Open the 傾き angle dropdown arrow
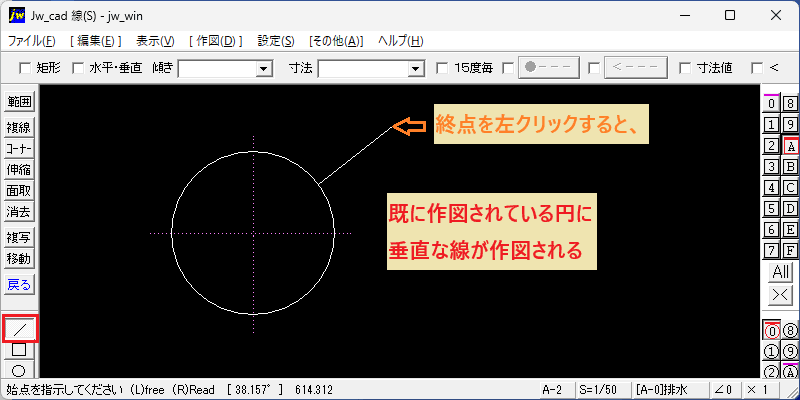Image resolution: width=800 pixels, height=400 pixels. click(264, 68)
